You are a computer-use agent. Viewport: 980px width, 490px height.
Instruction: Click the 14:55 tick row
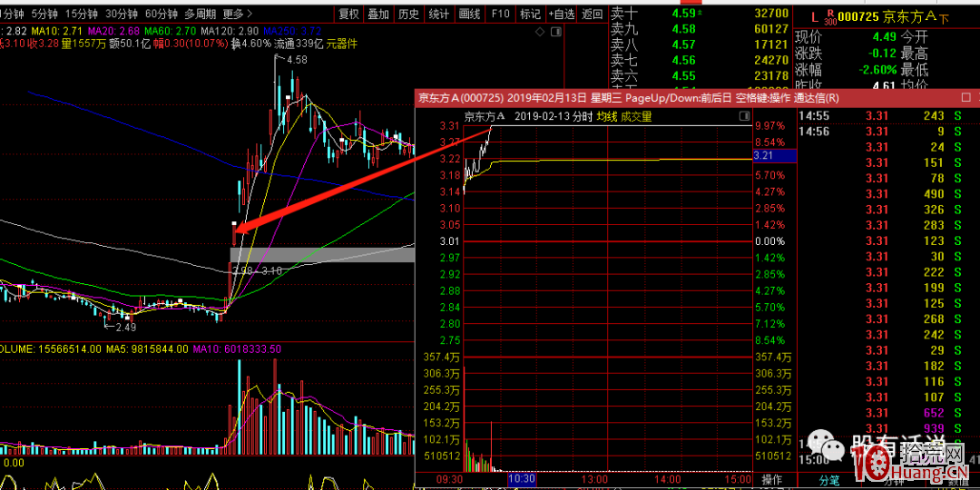click(x=887, y=115)
